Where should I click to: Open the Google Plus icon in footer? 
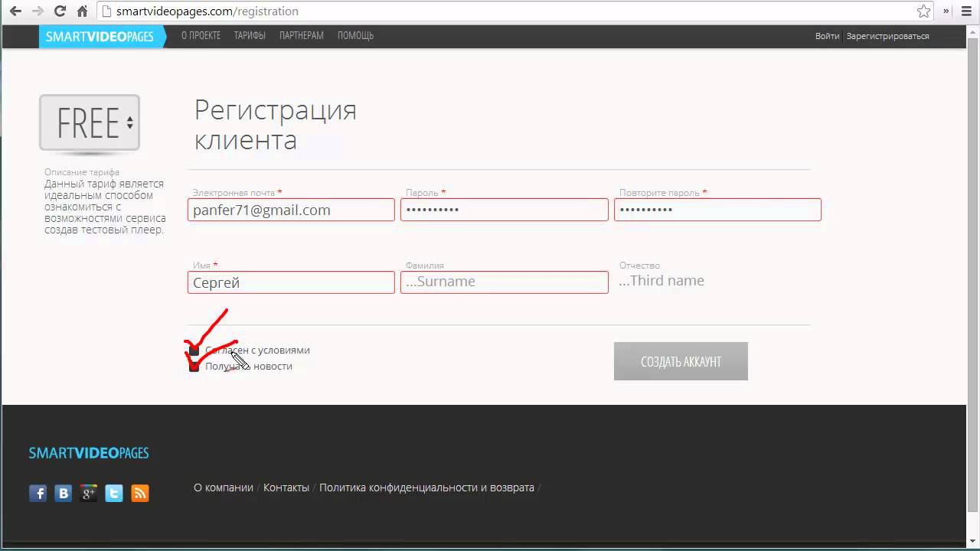click(x=89, y=494)
